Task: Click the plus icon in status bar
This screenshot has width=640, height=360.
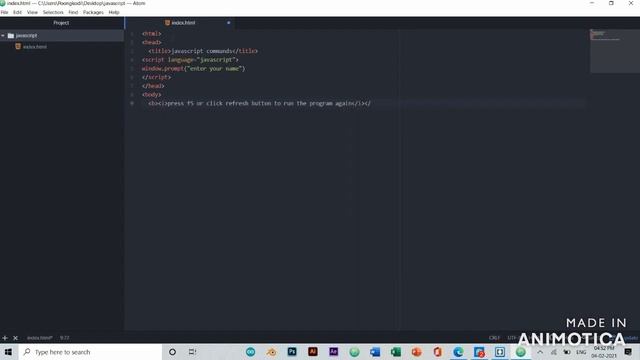Action: (x=5, y=338)
